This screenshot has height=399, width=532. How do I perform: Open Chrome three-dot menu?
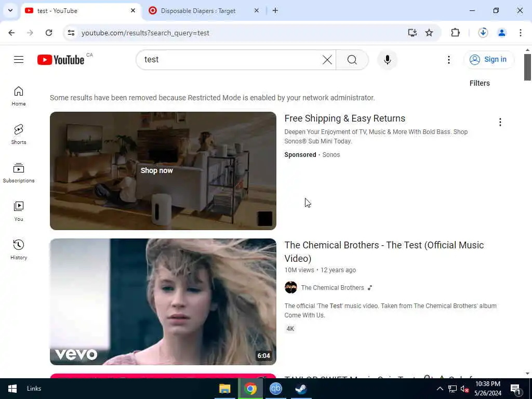[x=521, y=33]
